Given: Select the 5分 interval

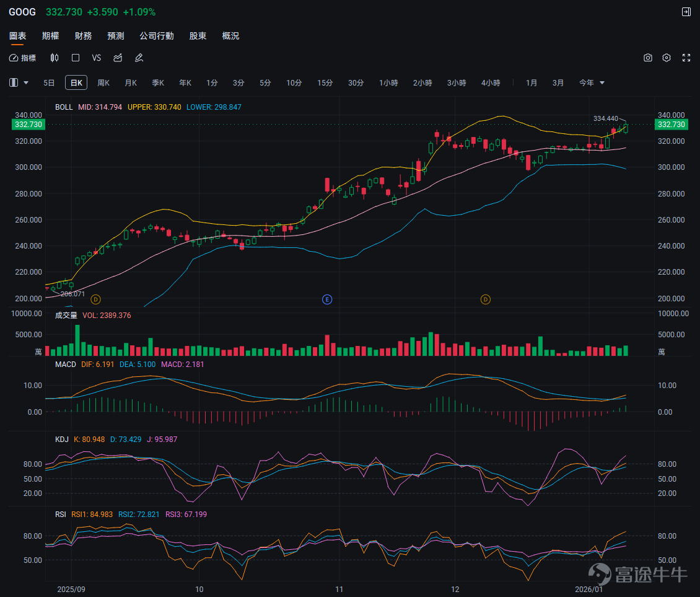Looking at the screenshot, I should tap(266, 82).
